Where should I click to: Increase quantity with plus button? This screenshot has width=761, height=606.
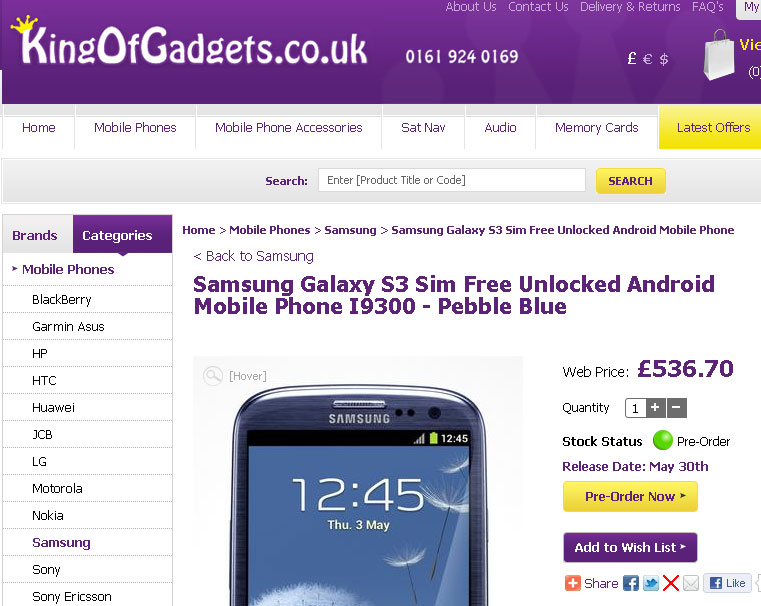655,408
